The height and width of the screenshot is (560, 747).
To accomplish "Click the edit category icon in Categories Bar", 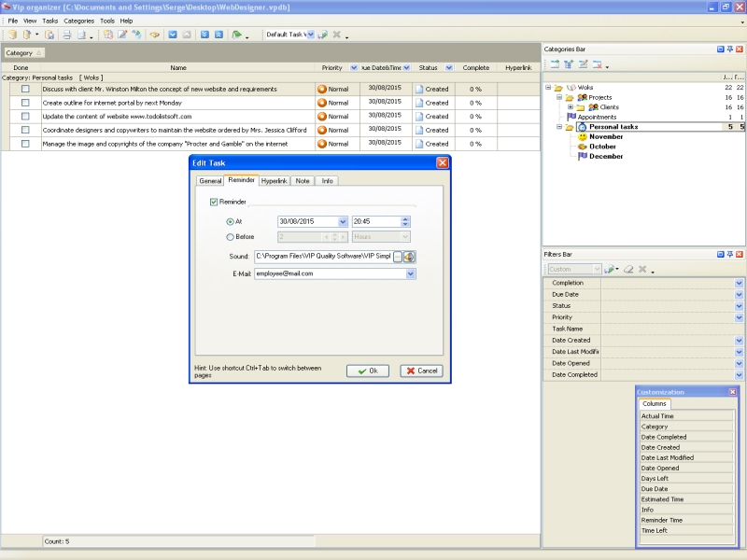I will (x=583, y=64).
